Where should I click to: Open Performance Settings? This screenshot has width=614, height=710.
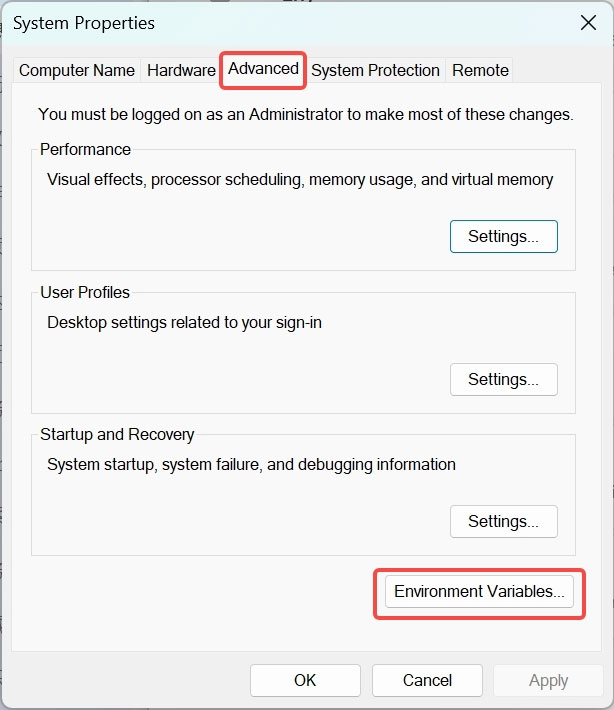504,236
